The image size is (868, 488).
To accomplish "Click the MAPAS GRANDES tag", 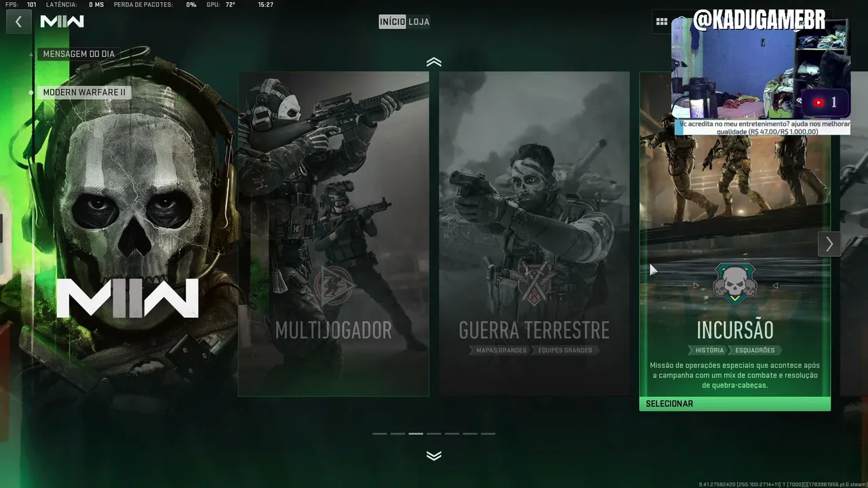I will click(501, 350).
